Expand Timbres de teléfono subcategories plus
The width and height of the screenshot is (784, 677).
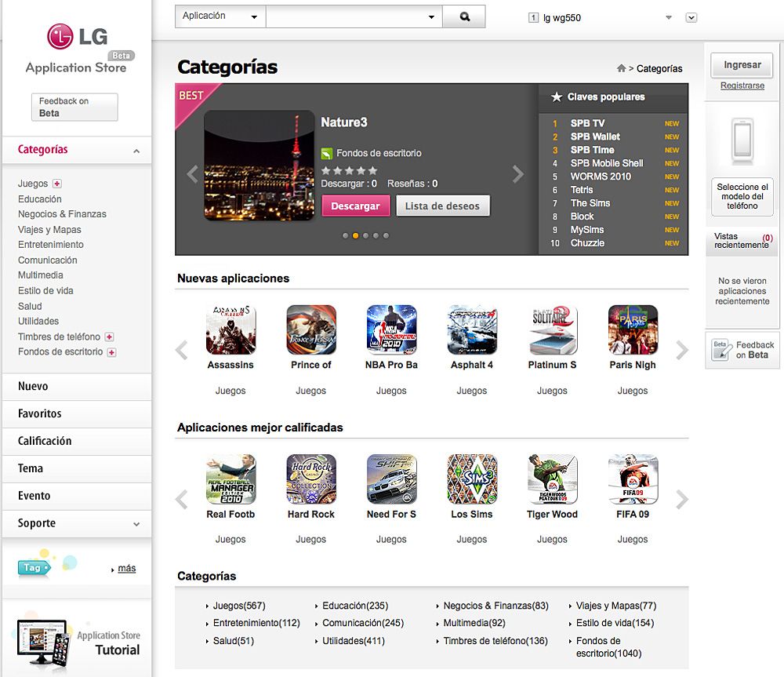(109, 337)
